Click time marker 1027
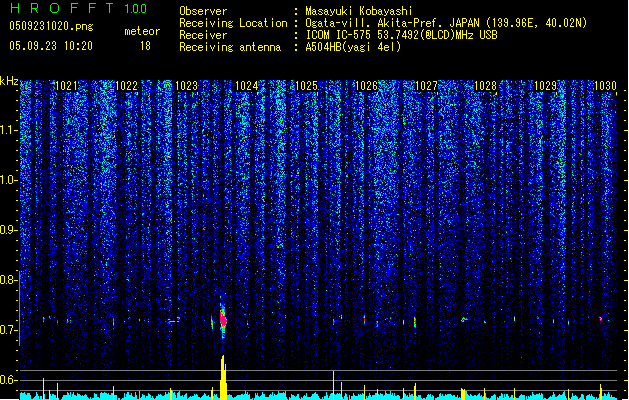The width and height of the screenshot is (629, 400). (x=426, y=86)
